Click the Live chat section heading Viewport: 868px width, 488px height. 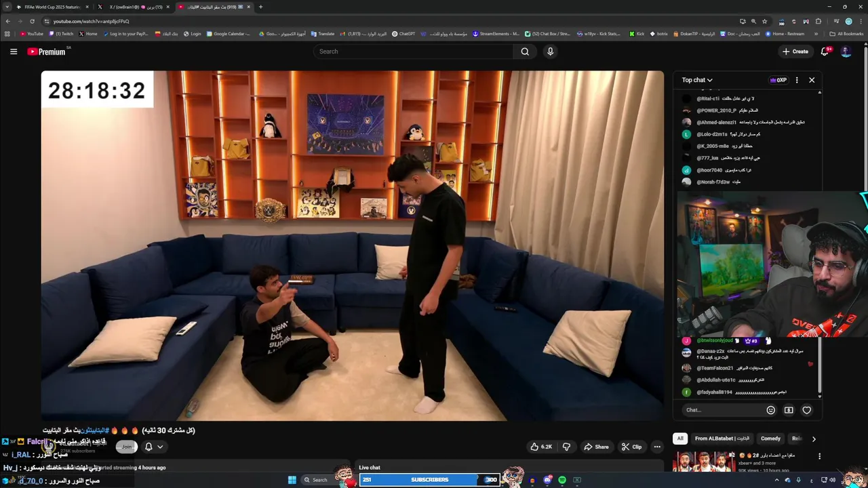(370, 468)
